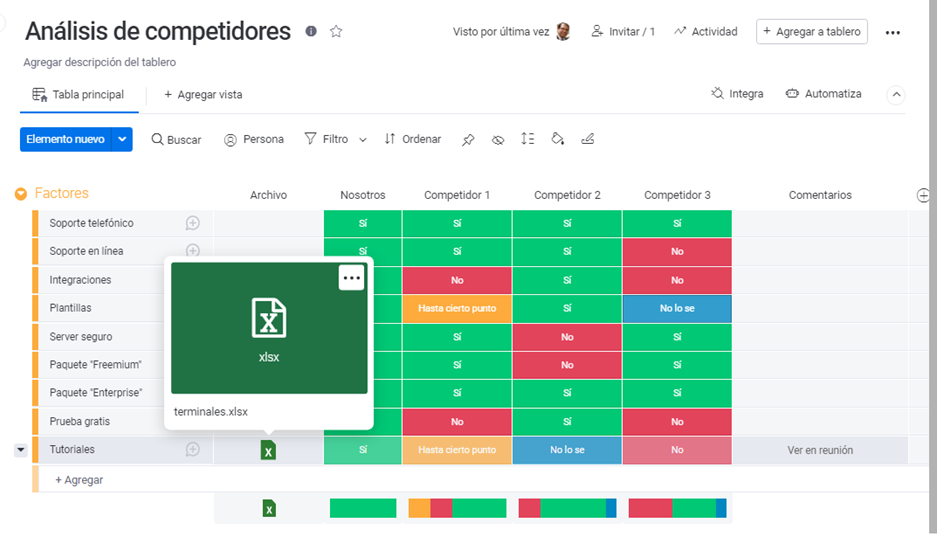This screenshot has width=939, height=535.
Task: Click the paint bucket conditional coloring icon
Action: point(558,139)
